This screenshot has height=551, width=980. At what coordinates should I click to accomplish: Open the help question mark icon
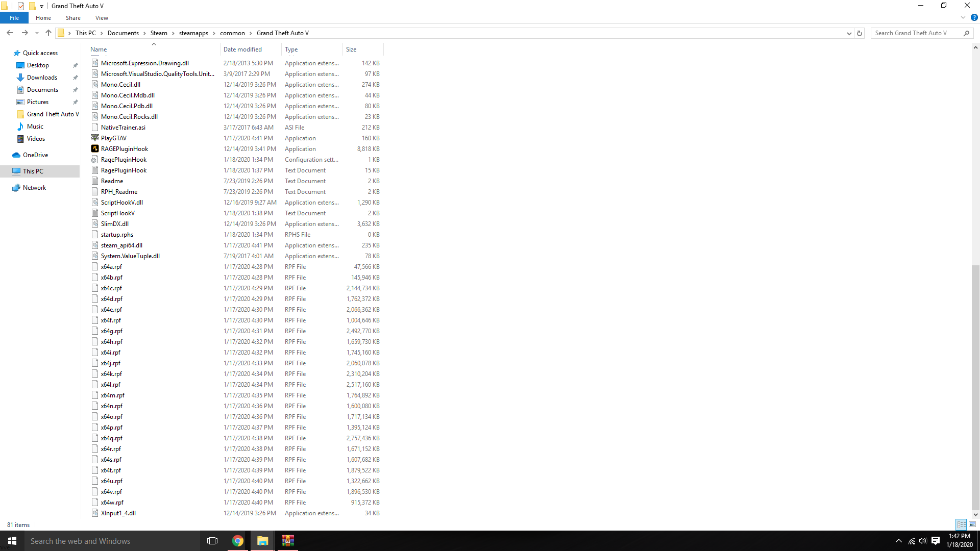[x=974, y=18]
